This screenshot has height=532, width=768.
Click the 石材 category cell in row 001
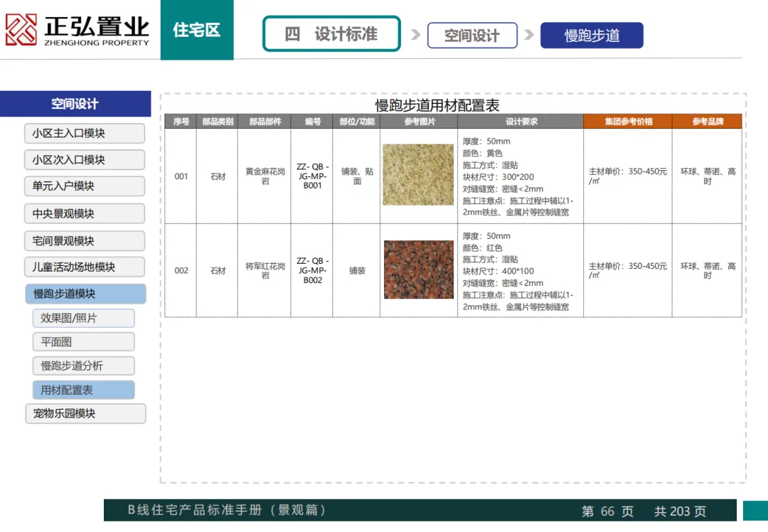(x=218, y=176)
